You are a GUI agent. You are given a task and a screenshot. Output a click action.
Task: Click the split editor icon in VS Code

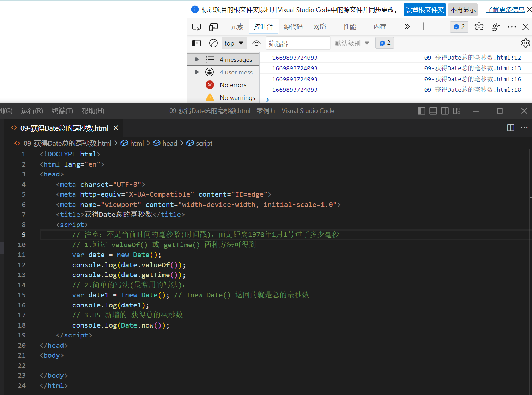[510, 128]
